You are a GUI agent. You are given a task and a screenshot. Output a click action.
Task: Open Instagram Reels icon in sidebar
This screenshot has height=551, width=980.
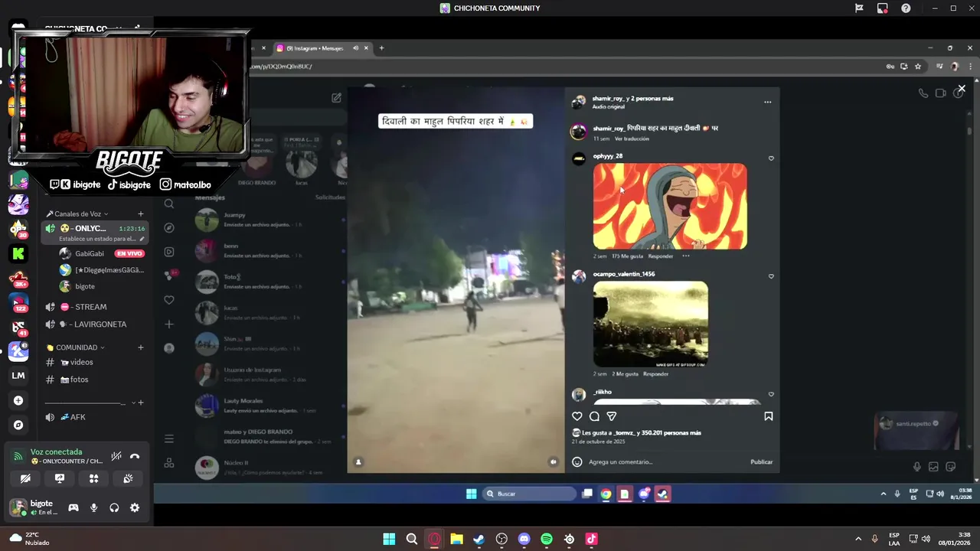[169, 252]
